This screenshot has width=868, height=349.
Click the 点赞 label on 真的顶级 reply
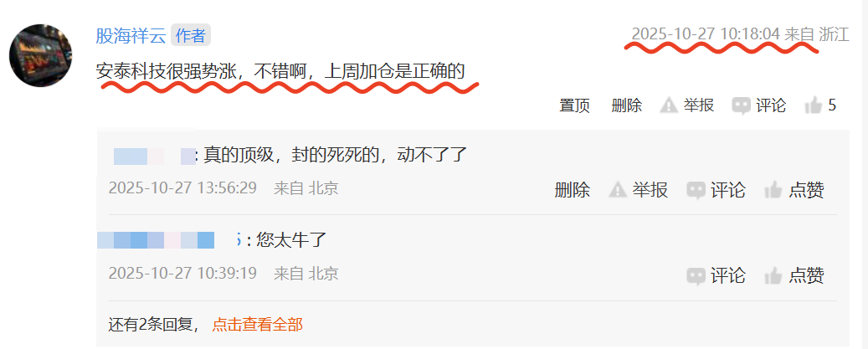807,190
